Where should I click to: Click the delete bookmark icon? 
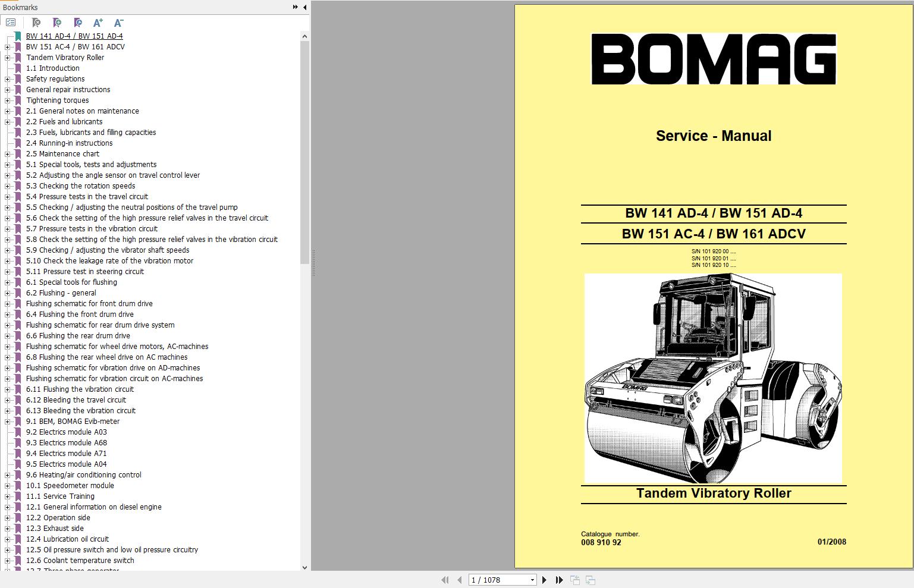(36, 23)
